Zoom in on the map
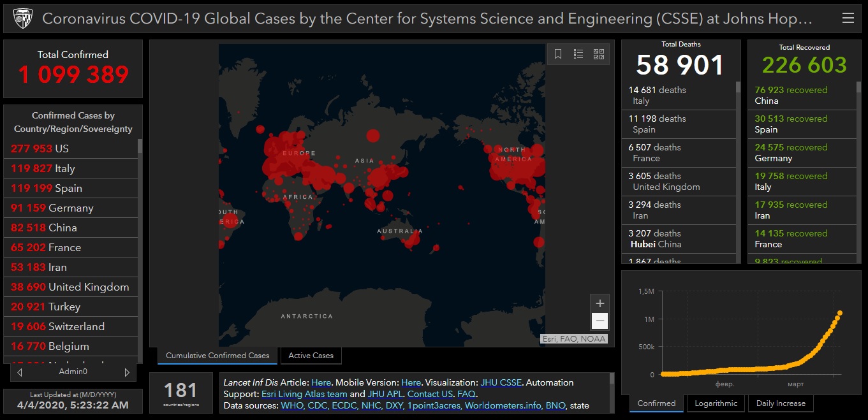This screenshot has height=420, width=868. pos(599,303)
